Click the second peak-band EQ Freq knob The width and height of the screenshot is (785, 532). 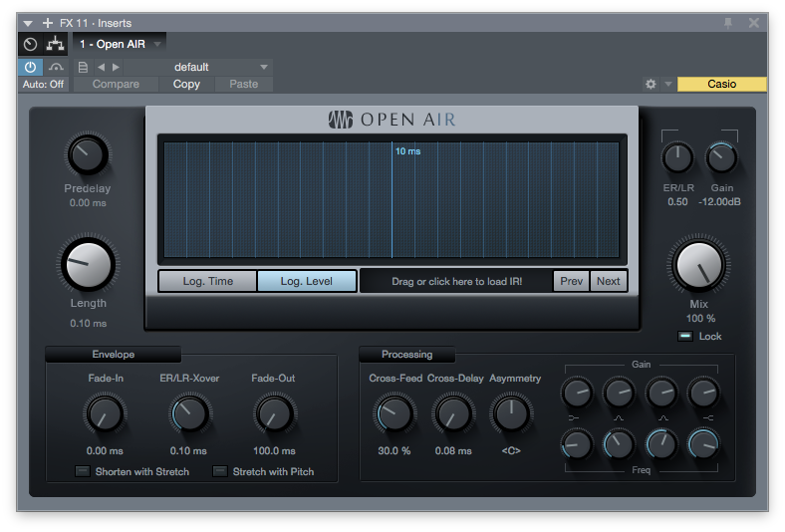point(661,444)
